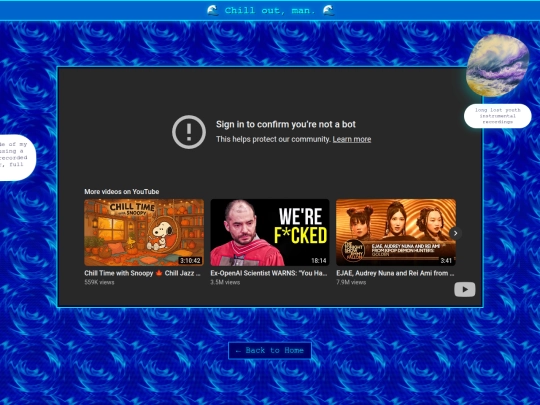Click the round purple wave painting image

(498, 65)
